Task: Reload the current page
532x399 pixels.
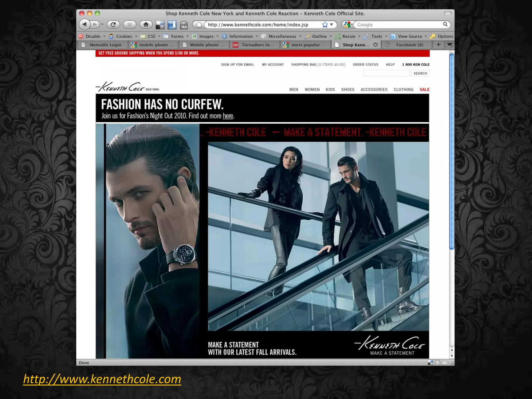Action: 113,24
